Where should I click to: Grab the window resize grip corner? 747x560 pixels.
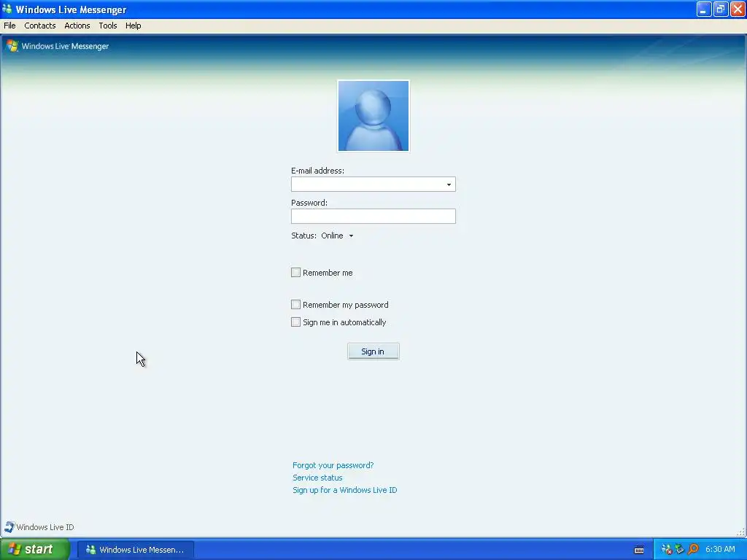coord(741,532)
